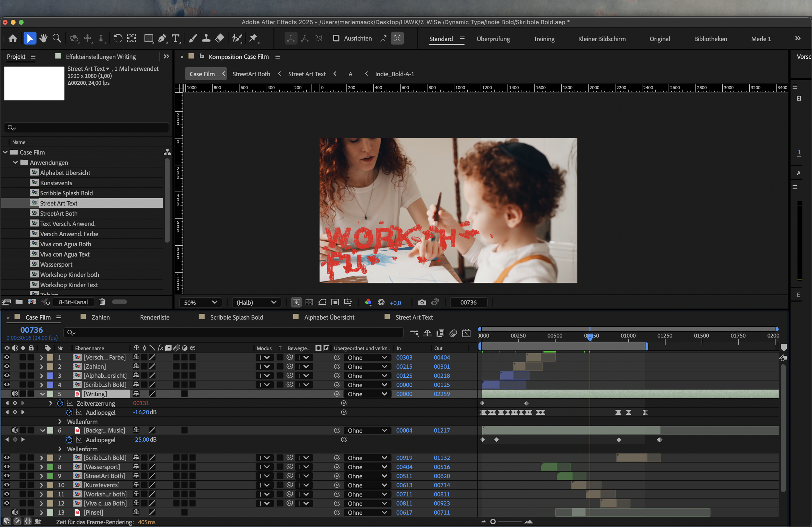Expand the Wassersport layer properties
Screen dimensions: 812x527
pos(41,467)
